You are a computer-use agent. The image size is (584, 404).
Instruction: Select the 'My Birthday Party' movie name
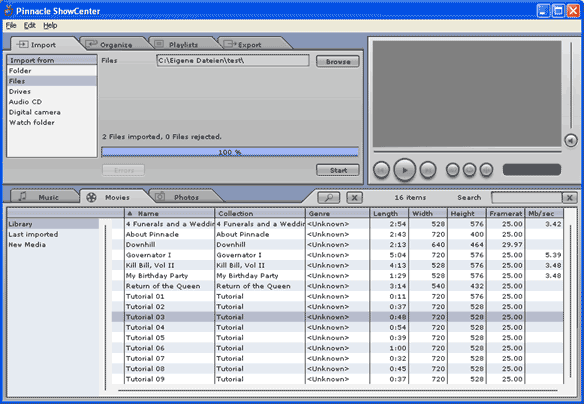(x=157, y=276)
